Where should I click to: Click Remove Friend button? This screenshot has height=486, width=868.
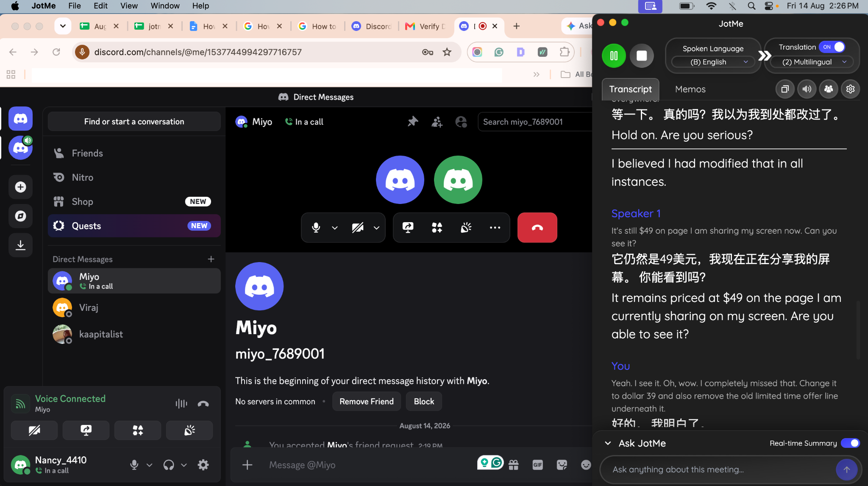366,402
